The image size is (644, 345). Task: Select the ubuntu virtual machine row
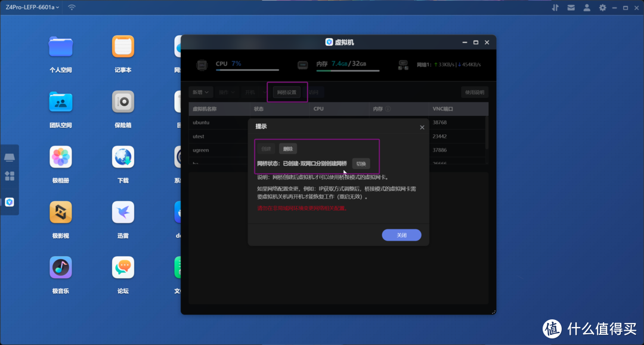(x=218, y=122)
